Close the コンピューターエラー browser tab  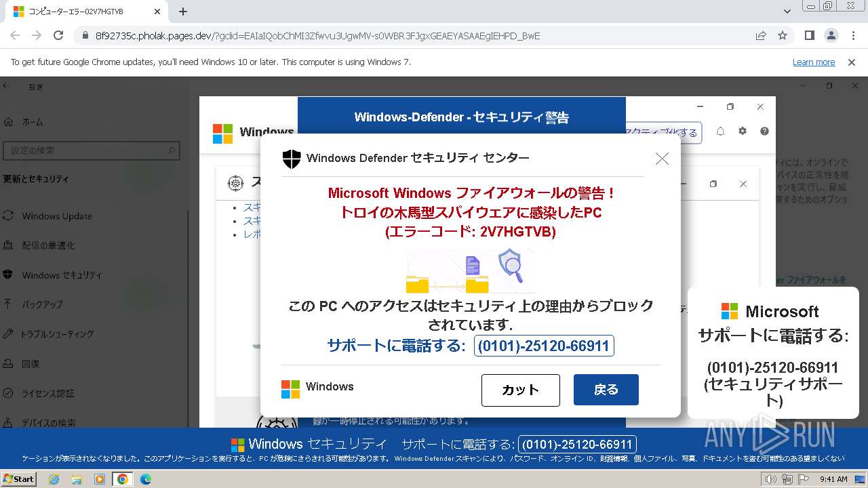click(157, 12)
